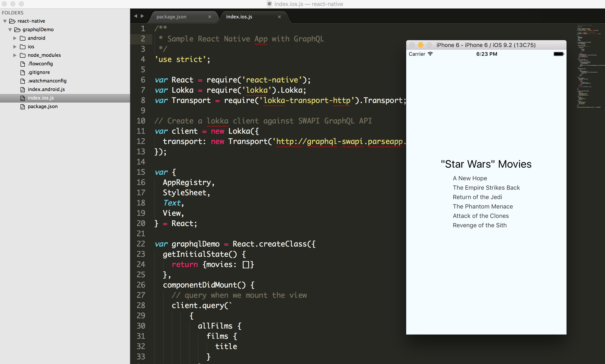Viewport: 605px width, 364px height.
Task: Click the back navigation arrow in tab bar
Action: click(136, 16)
